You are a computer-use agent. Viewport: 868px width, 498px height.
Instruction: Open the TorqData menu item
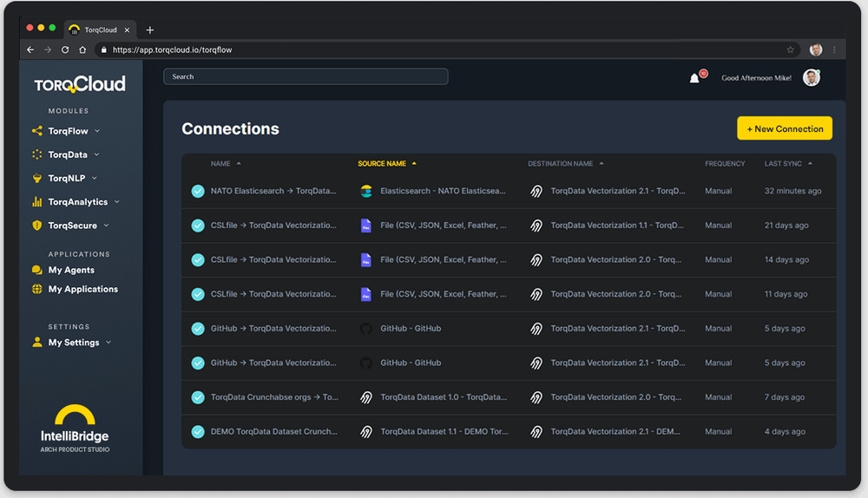(68, 154)
